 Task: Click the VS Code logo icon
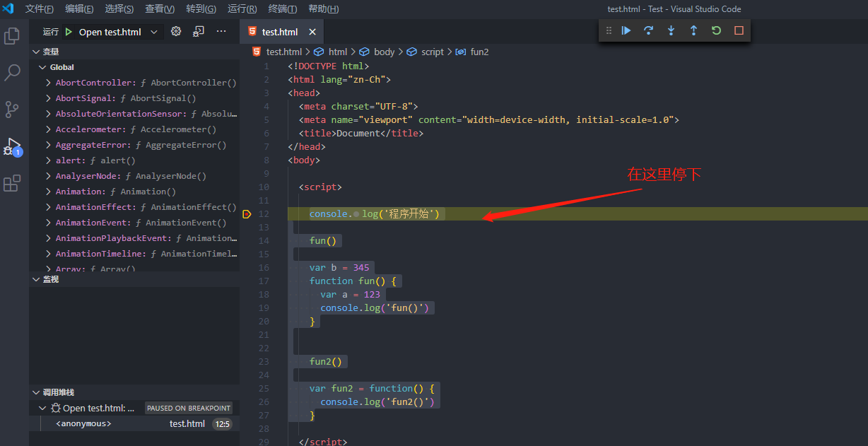(x=8, y=8)
